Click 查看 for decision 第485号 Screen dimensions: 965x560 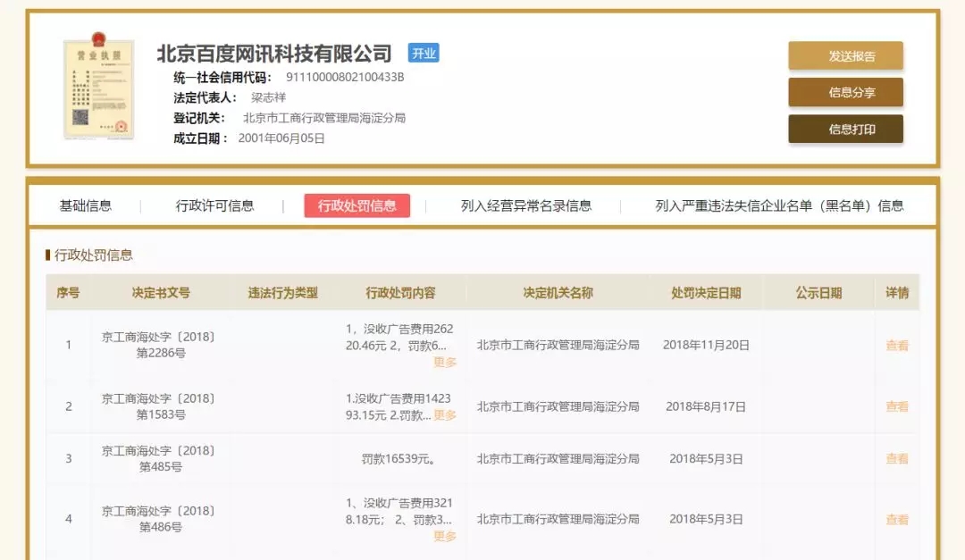tap(897, 458)
